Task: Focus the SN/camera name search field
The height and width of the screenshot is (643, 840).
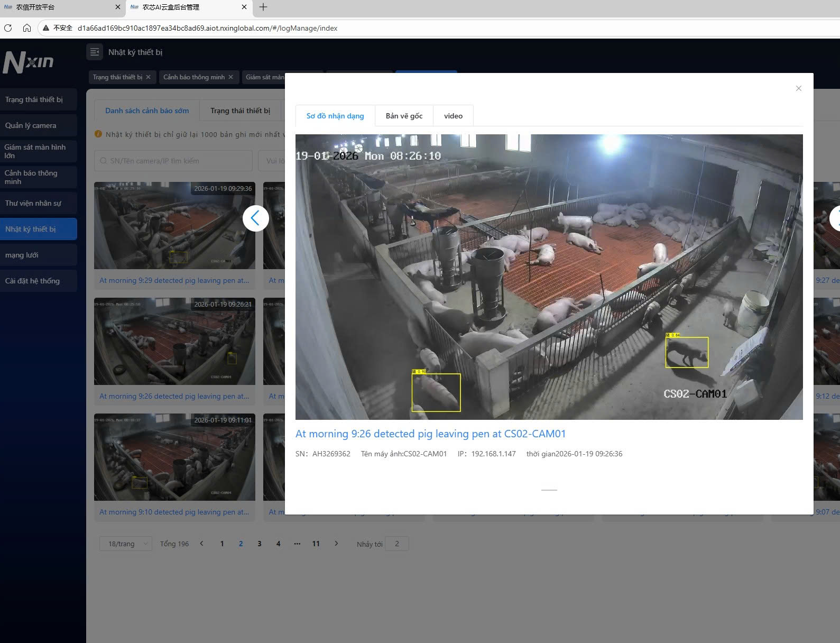Action: 173,161
